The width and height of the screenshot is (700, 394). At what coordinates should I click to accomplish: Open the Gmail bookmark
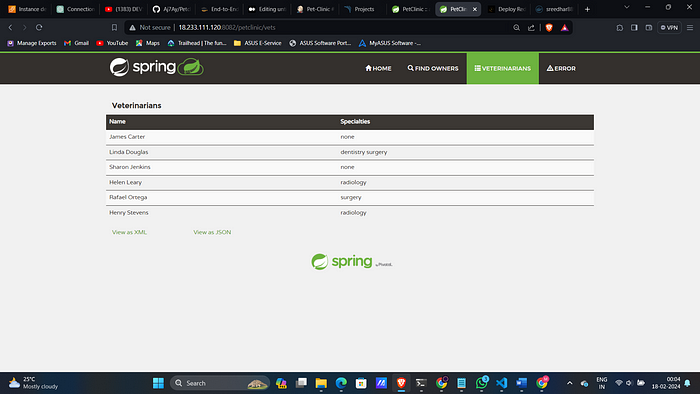pos(76,43)
